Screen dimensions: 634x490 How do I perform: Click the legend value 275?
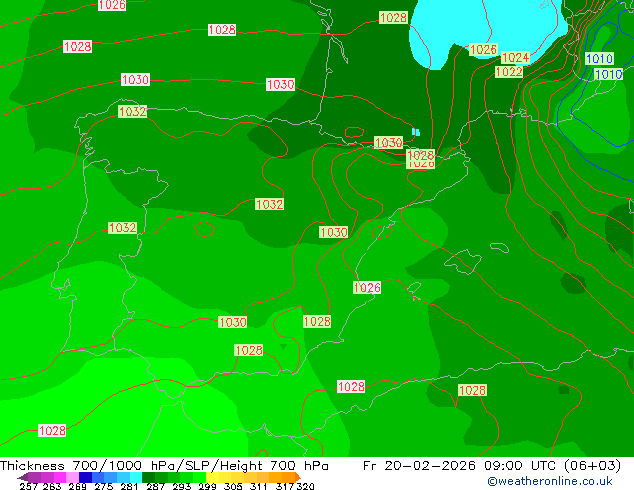(104, 486)
